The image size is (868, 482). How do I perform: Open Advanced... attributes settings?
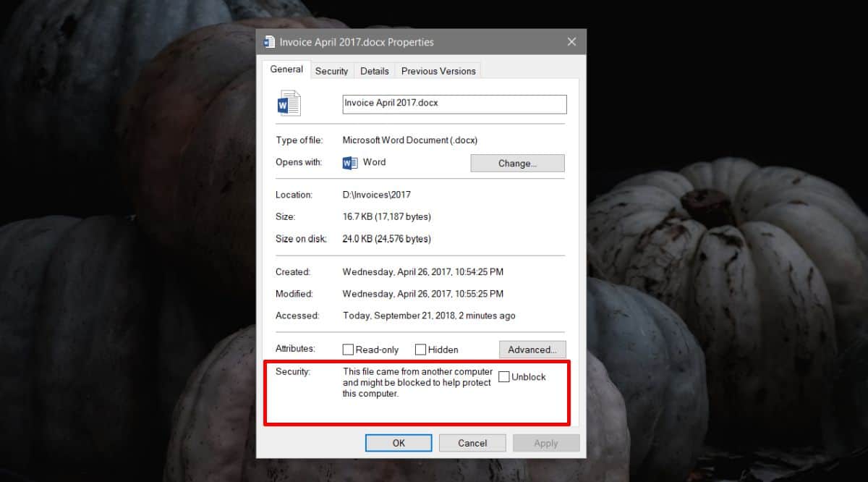tap(532, 350)
